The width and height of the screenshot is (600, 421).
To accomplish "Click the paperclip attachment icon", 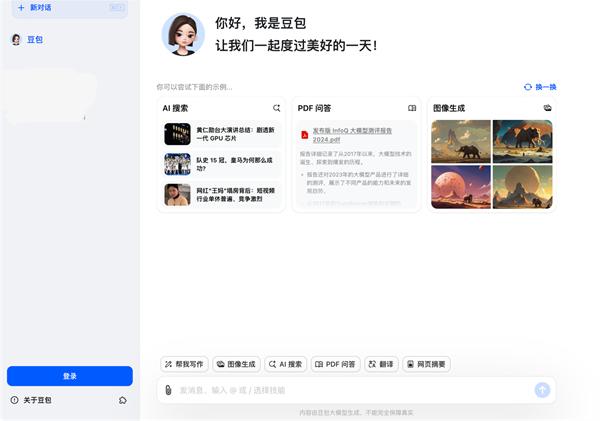I will (x=168, y=390).
